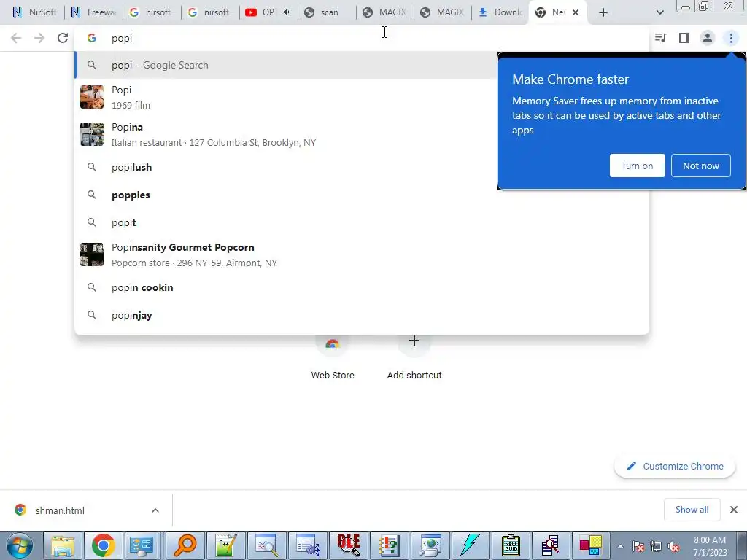Open the Web Store shortcut
The image size is (747, 560).
coord(333,357)
